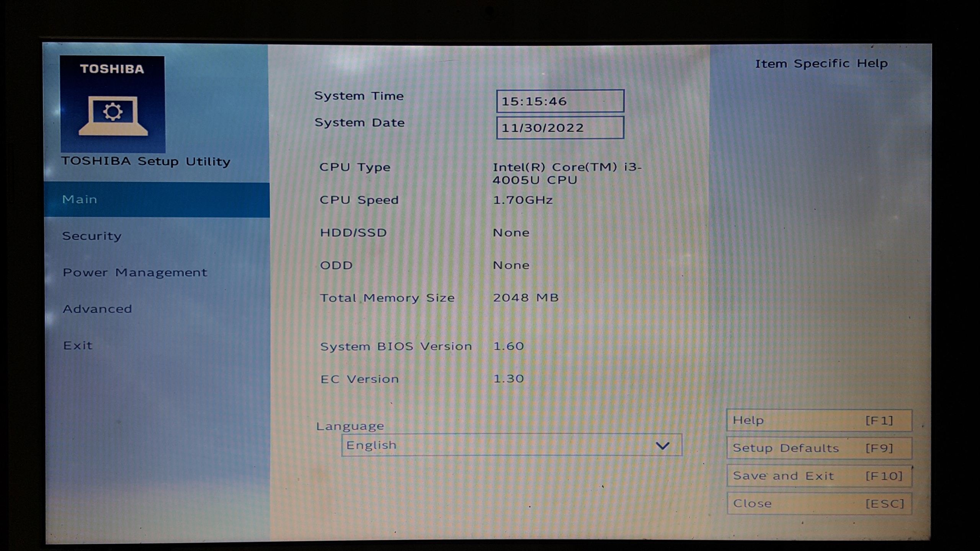Click the System BIOS Version value
The width and height of the screenshot is (980, 551).
pyautogui.click(x=508, y=346)
